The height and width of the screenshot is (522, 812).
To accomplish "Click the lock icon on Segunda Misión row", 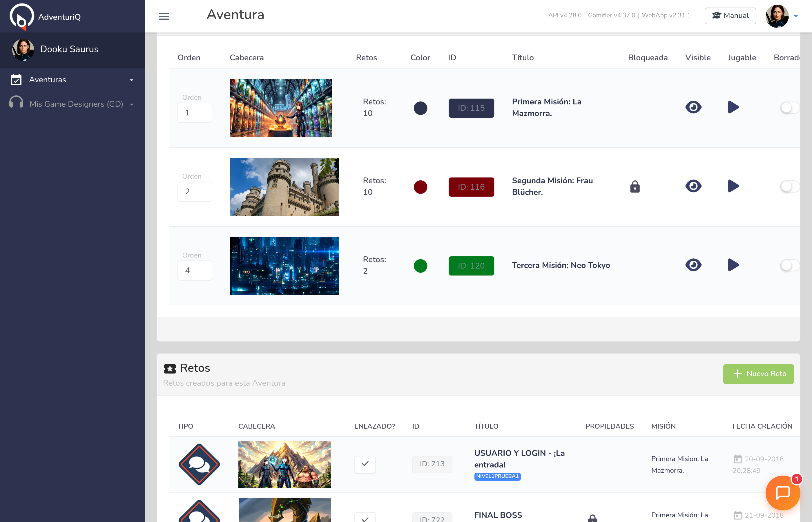I will [x=635, y=186].
